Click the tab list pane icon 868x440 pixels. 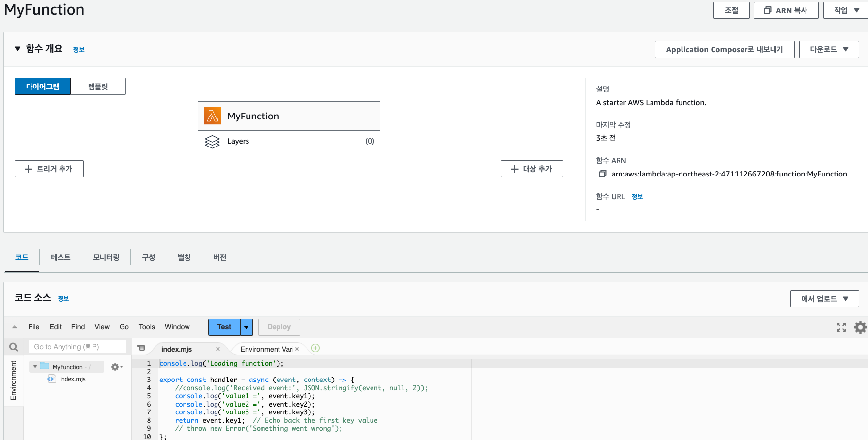click(141, 348)
